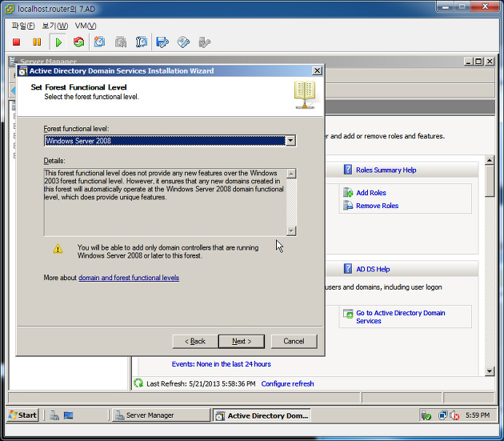Image resolution: width=504 pixels, height=441 pixels.
Task: Click Configure refresh in Server Manager
Action: pos(287,383)
